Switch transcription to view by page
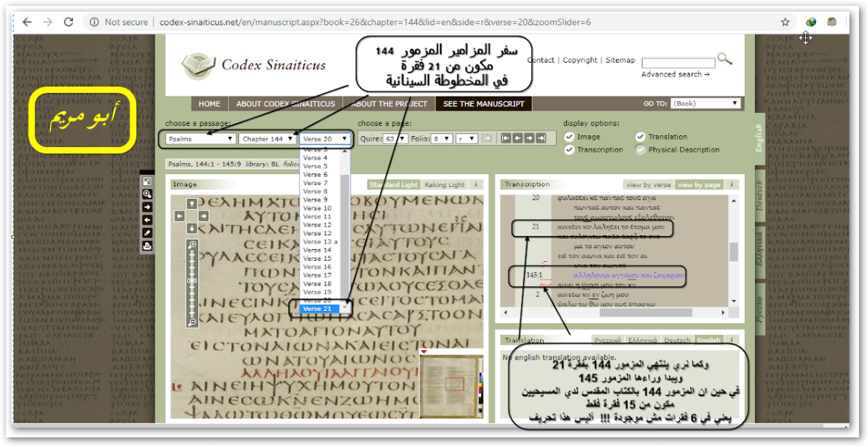Image resolution: width=868 pixels, height=447 pixels. click(699, 185)
